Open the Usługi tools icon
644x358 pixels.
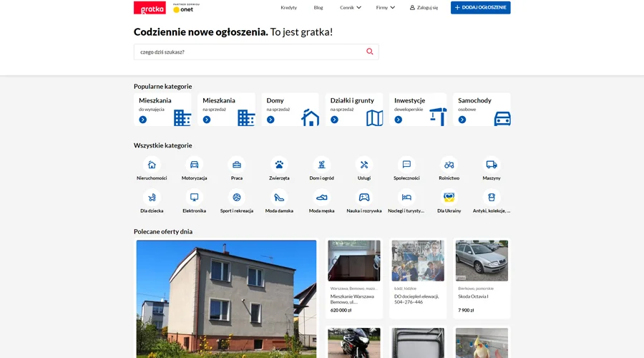coord(364,165)
